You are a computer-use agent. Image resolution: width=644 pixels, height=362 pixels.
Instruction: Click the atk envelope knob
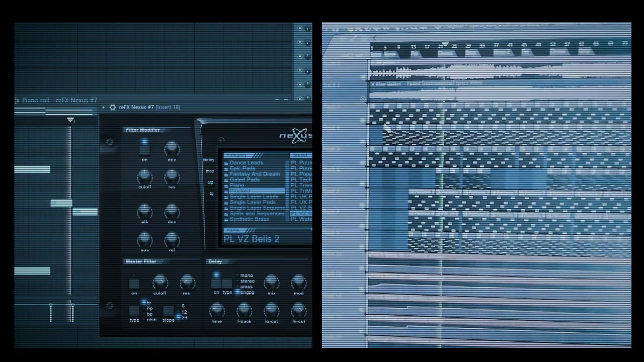(x=144, y=212)
